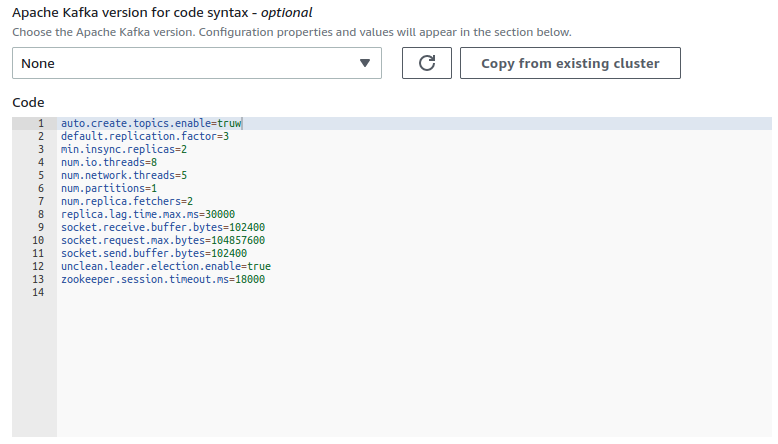Click the unclean.leader.election.enable=true line
Image resolution: width=778 pixels, height=444 pixels.
pos(165,266)
